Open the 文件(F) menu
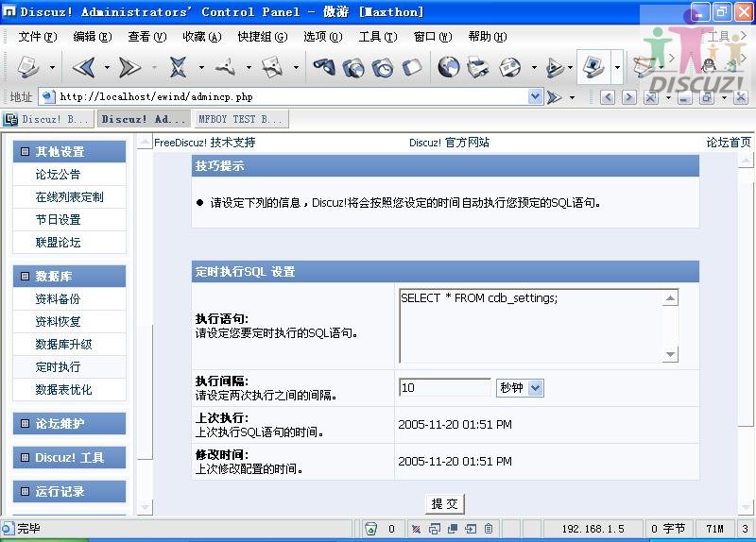Screen dimensions: 756x542 tap(38, 37)
